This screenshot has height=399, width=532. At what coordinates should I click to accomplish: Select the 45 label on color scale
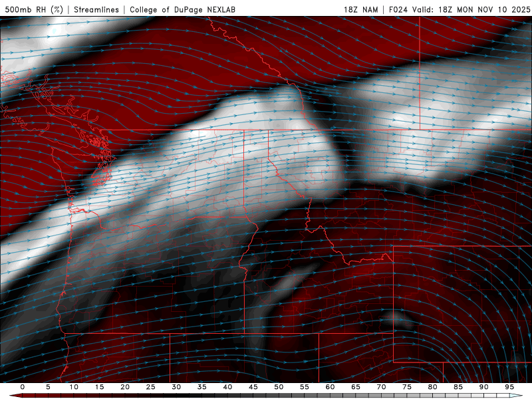coord(253,387)
